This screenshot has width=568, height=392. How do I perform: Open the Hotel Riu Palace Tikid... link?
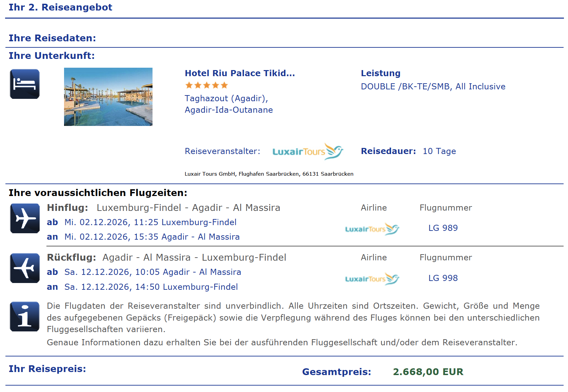point(240,73)
